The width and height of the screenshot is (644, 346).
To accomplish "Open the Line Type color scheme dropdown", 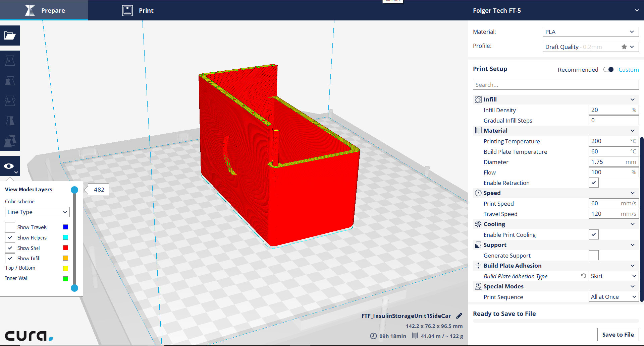I will tap(37, 212).
